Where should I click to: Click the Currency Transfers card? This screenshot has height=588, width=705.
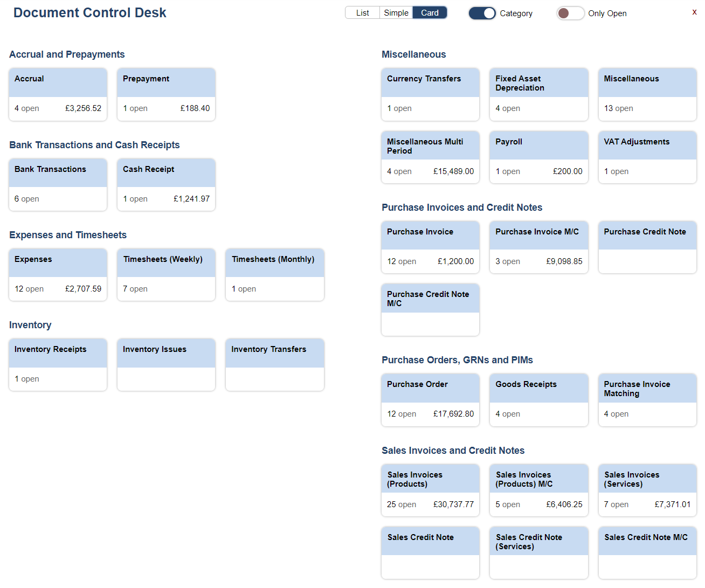pos(430,94)
